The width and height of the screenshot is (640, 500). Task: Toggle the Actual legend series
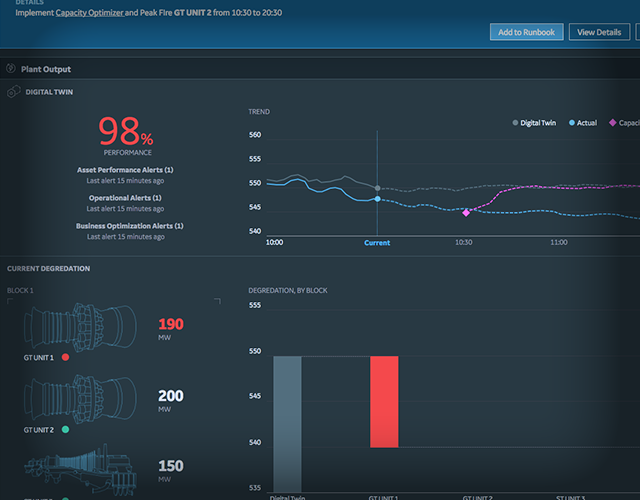pos(583,123)
